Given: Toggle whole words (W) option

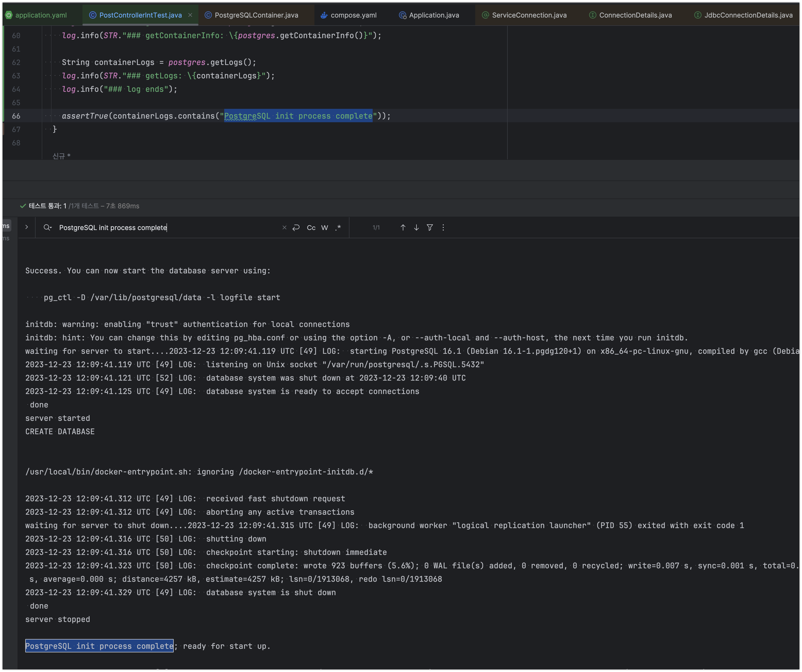Looking at the screenshot, I should [324, 228].
